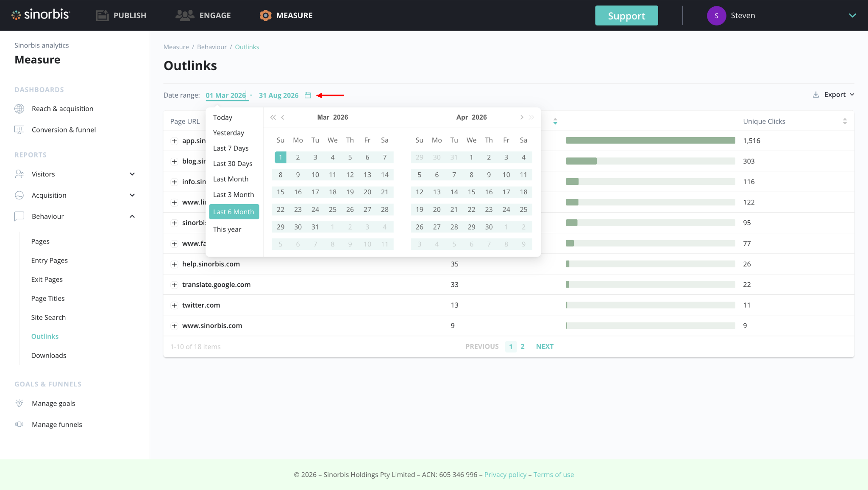Click the Manage goals lightbulb icon
The image size is (868, 490).
(19, 403)
